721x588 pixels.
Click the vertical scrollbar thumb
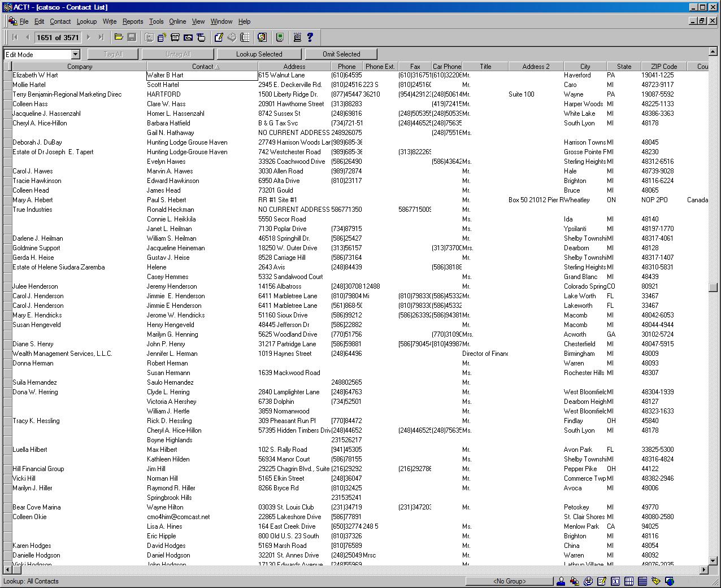tap(713, 286)
